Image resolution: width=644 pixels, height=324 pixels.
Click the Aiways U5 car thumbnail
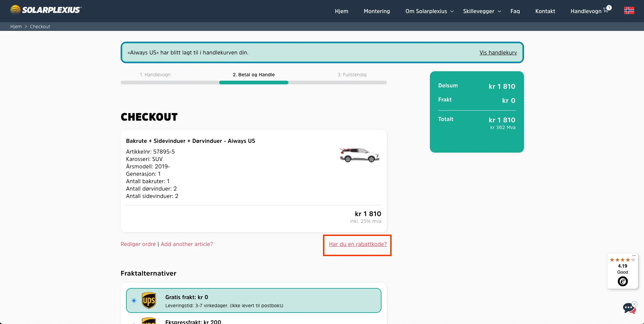359,155
